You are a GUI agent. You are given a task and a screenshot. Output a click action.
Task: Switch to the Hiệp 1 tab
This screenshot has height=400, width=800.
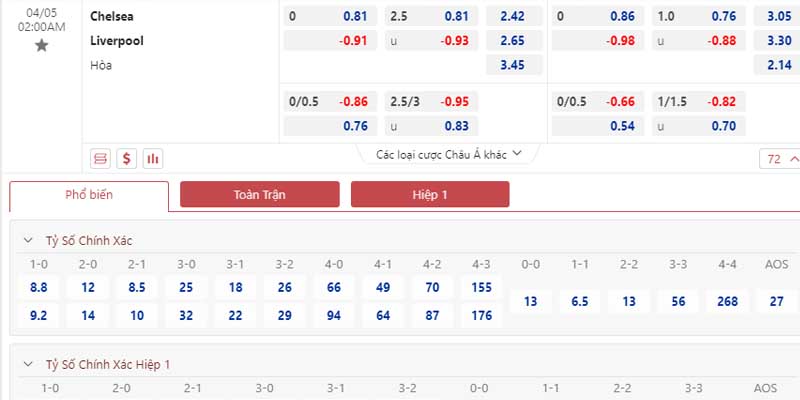coord(430,194)
